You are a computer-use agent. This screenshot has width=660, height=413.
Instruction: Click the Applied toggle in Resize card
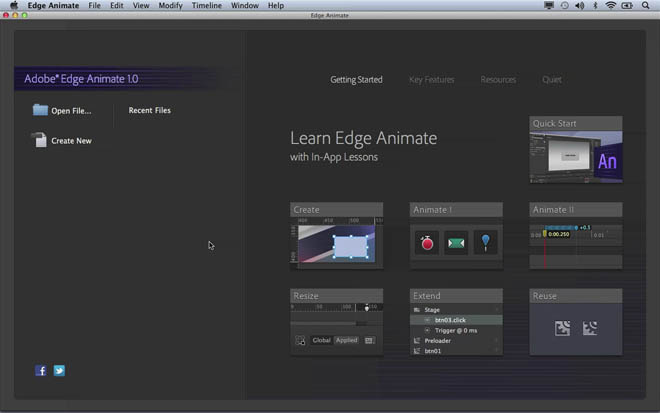[x=346, y=340]
